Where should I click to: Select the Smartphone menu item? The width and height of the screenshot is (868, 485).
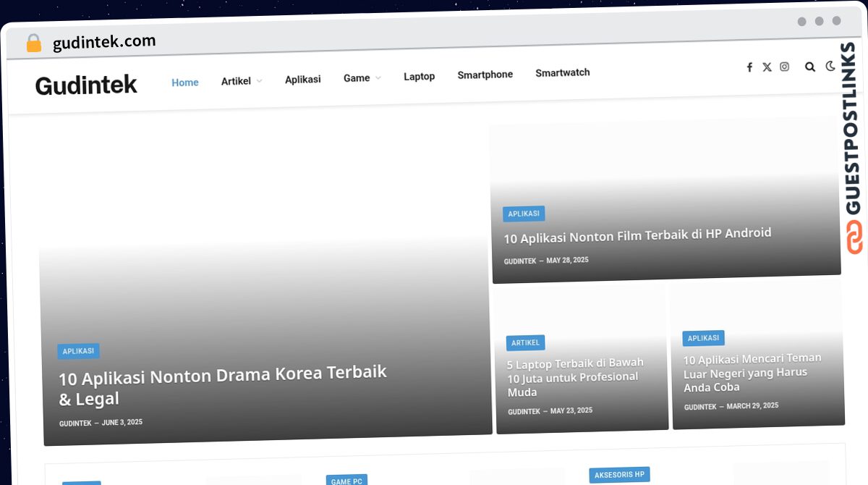click(485, 75)
